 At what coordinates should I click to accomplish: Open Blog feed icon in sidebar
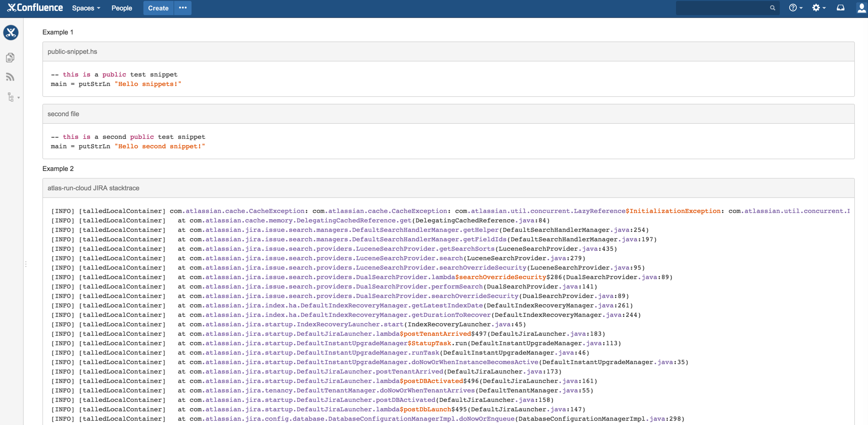[x=10, y=77]
